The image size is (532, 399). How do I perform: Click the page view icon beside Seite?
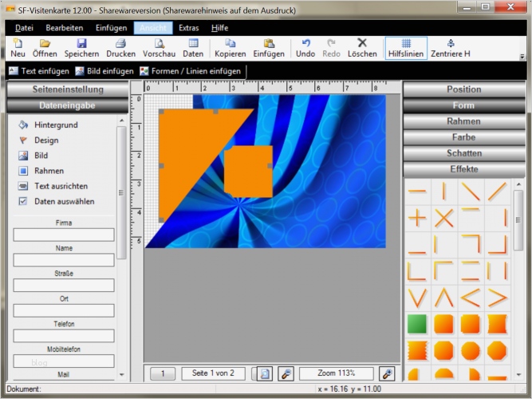click(x=265, y=374)
